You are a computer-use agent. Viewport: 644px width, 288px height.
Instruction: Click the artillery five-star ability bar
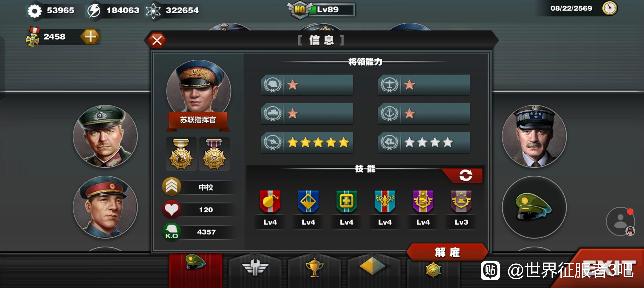(307, 143)
